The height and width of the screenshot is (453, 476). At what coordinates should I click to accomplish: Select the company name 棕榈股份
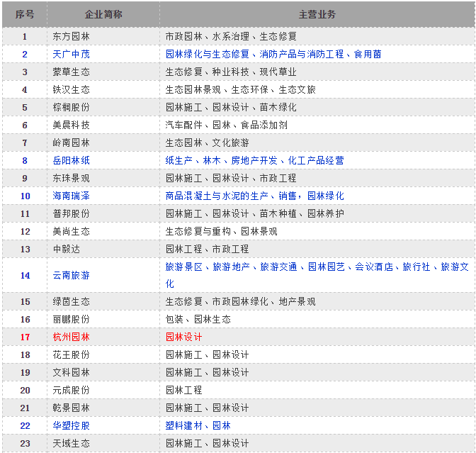pyautogui.click(x=71, y=107)
